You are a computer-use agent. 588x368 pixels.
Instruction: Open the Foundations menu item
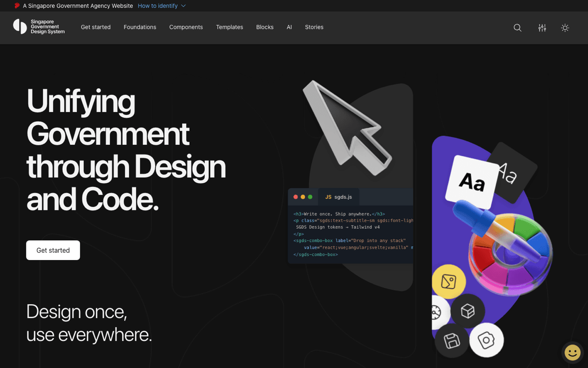140,27
